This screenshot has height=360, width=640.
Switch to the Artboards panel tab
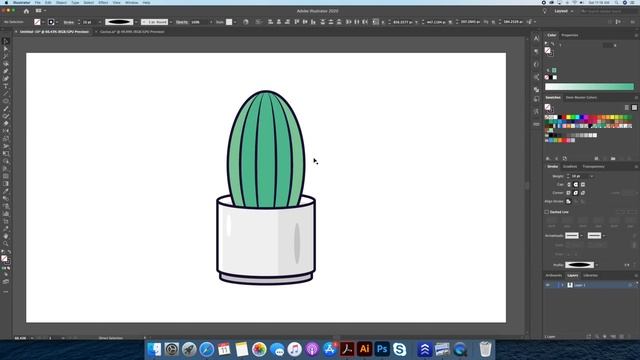[x=554, y=276]
